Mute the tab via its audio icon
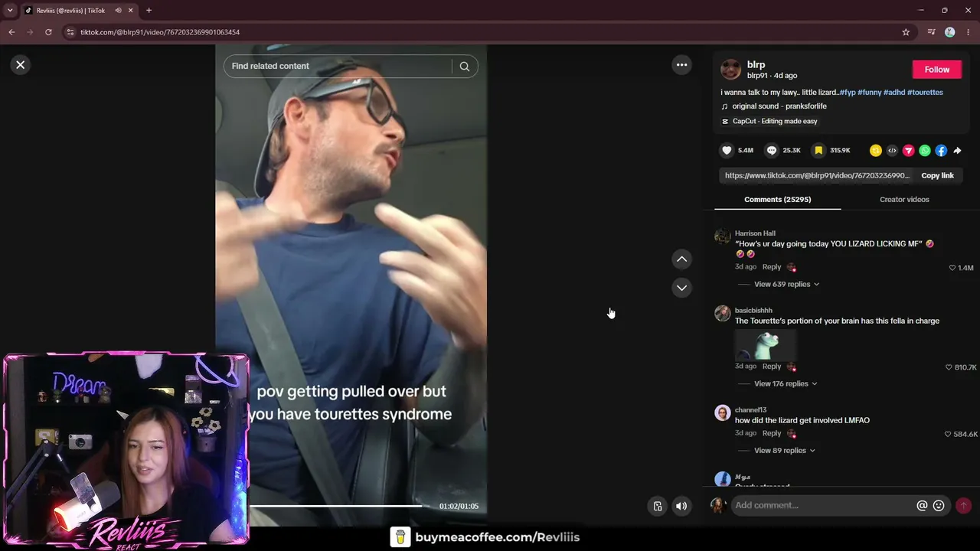The height and width of the screenshot is (551, 980). pos(118,11)
